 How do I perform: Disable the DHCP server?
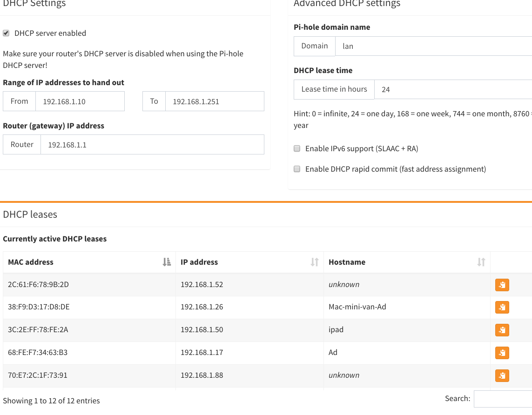point(6,33)
